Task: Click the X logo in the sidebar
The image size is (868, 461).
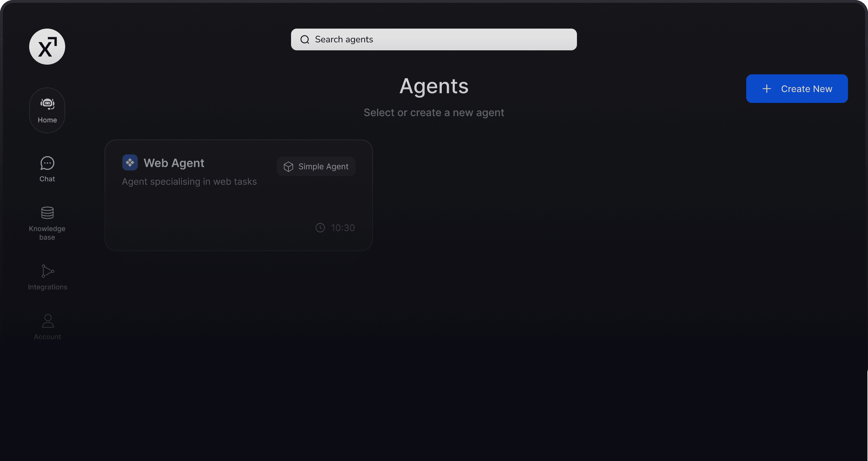Action: click(x=47, y=47)
